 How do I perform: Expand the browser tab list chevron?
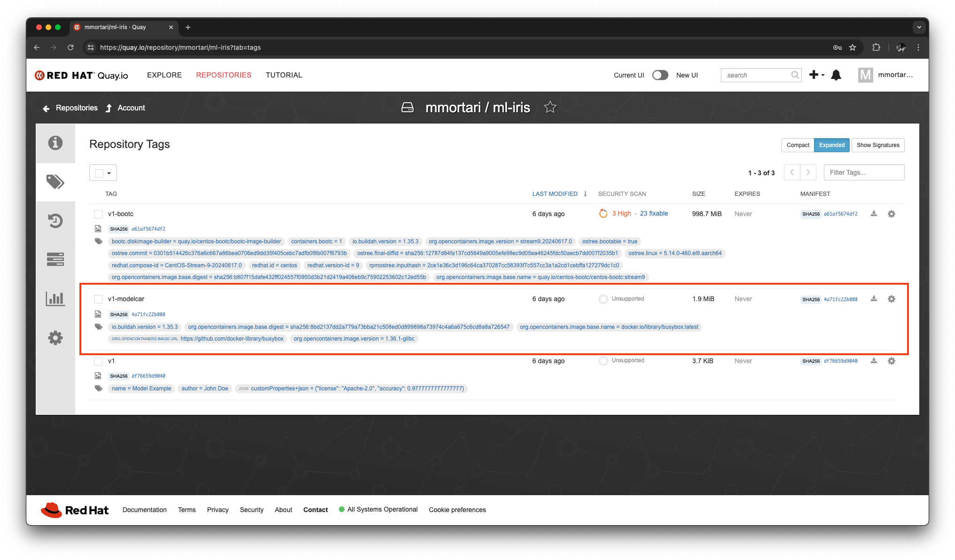[919, 27]
